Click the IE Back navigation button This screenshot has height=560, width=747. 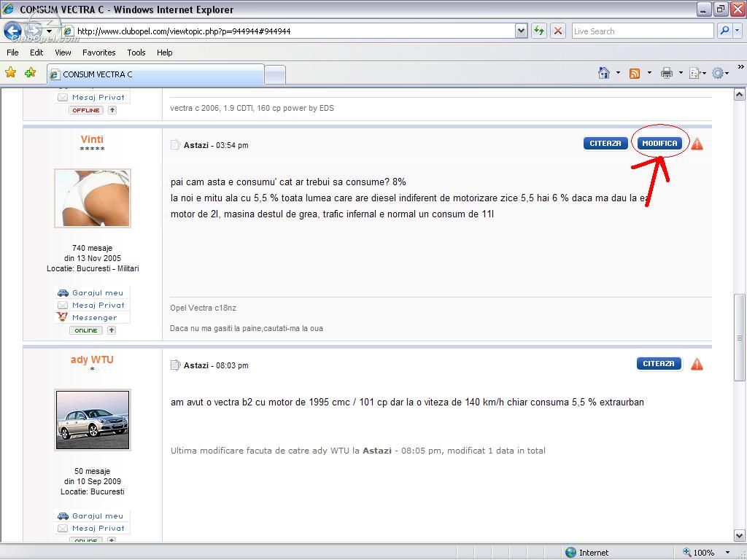pos(12,31)
